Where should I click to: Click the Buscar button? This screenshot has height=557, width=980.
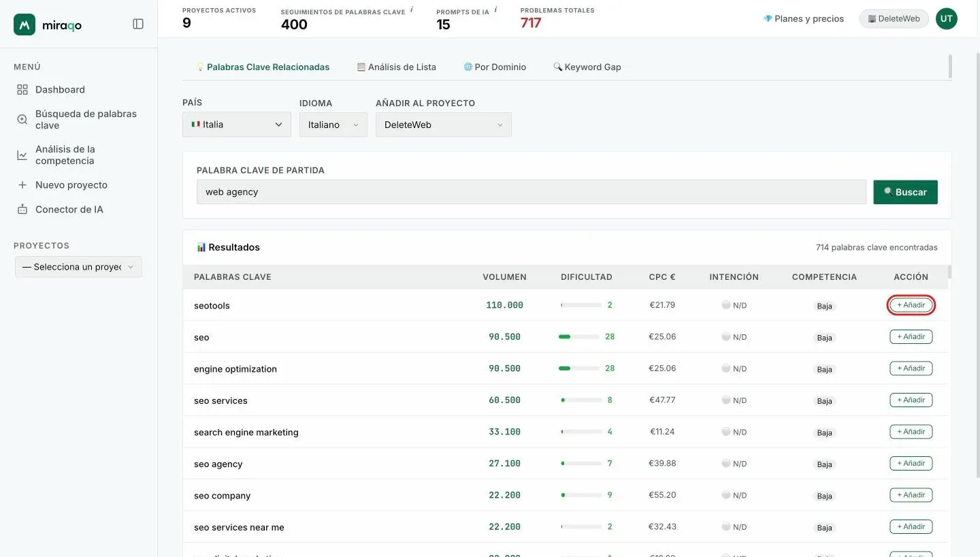906,192
